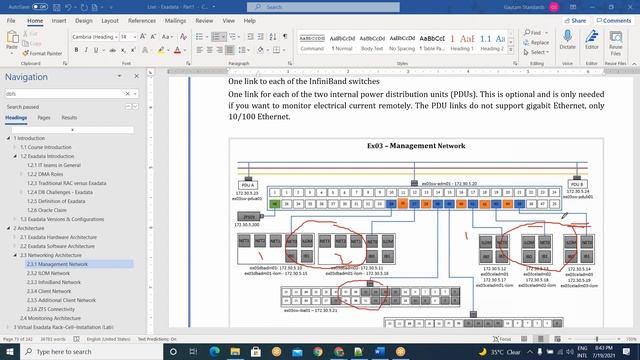Apply the Heading 1 style
Screen dimensions: 640x360
462,42
